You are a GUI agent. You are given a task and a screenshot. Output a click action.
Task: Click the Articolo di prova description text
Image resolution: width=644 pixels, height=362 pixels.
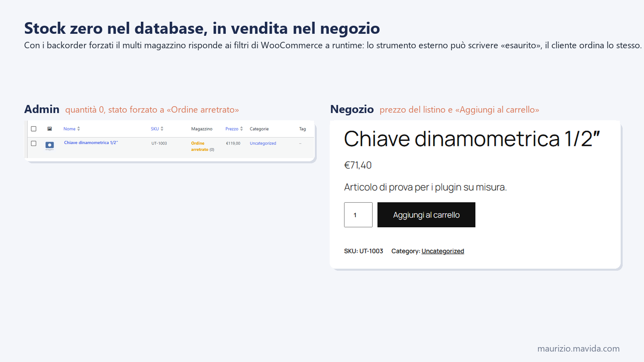[425, 187]
